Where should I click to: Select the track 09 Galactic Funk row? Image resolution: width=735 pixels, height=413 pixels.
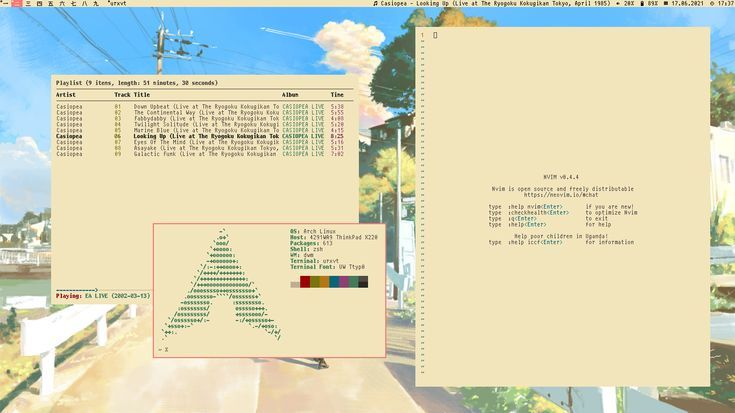200,154
